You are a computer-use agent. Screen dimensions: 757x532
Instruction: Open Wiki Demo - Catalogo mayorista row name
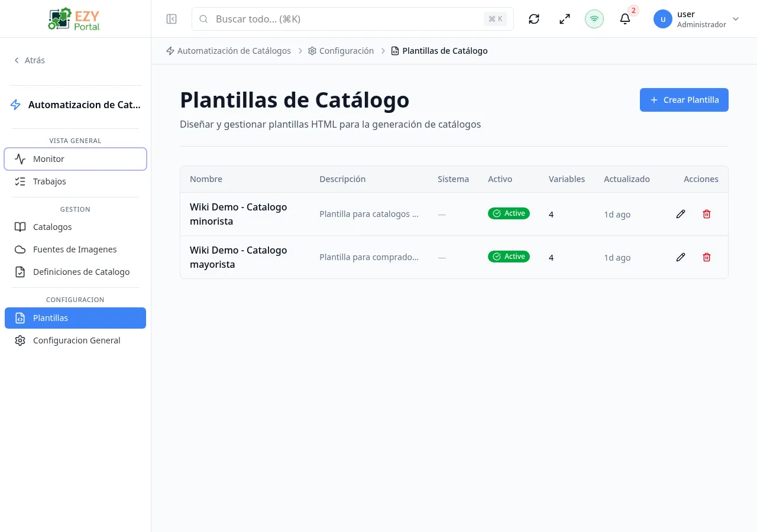click(x=238, y=257)
